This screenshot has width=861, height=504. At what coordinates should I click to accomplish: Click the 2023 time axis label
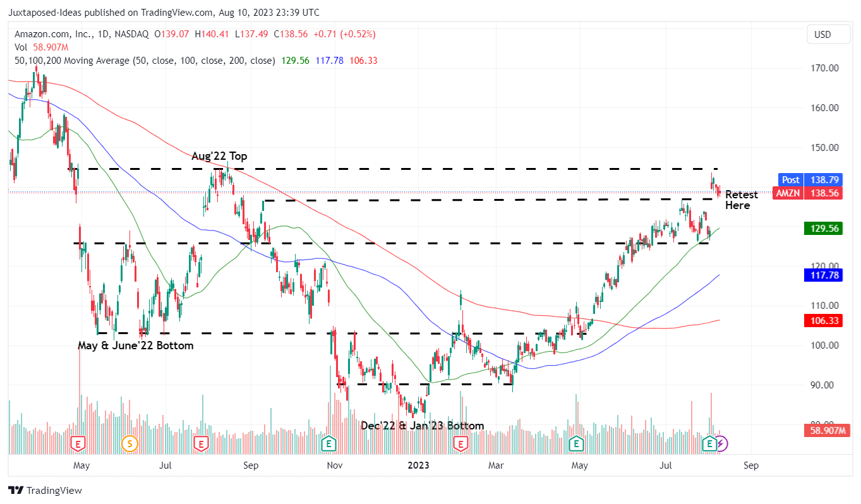418,466
